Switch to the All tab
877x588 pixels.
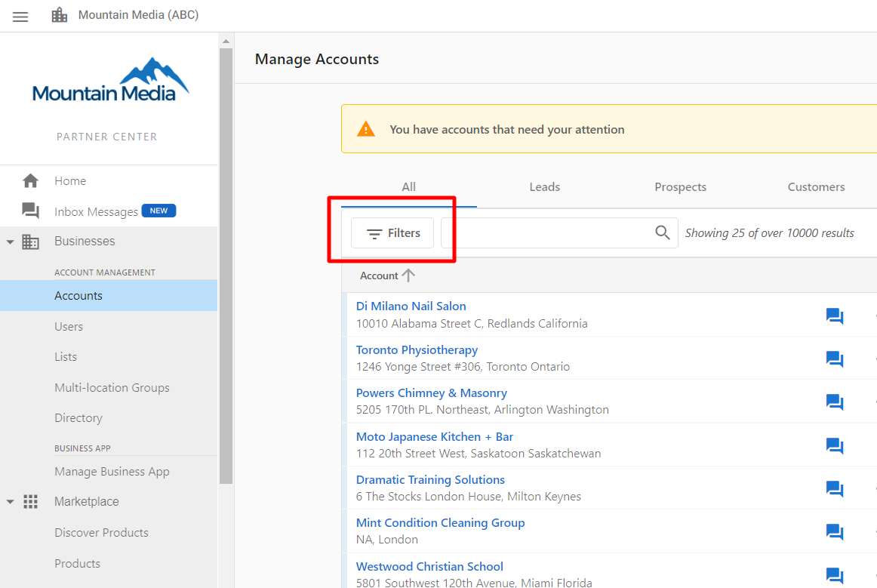[x=409, y=187]
